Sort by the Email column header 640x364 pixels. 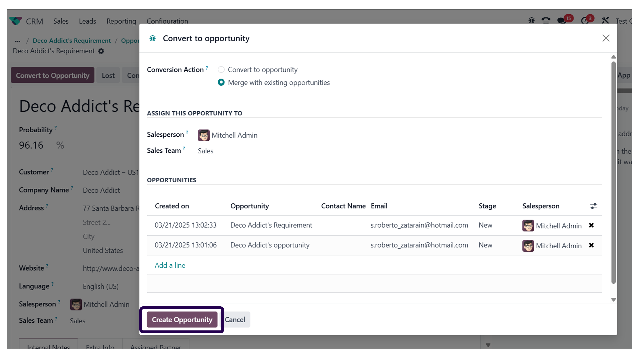[x=379, y=206]
